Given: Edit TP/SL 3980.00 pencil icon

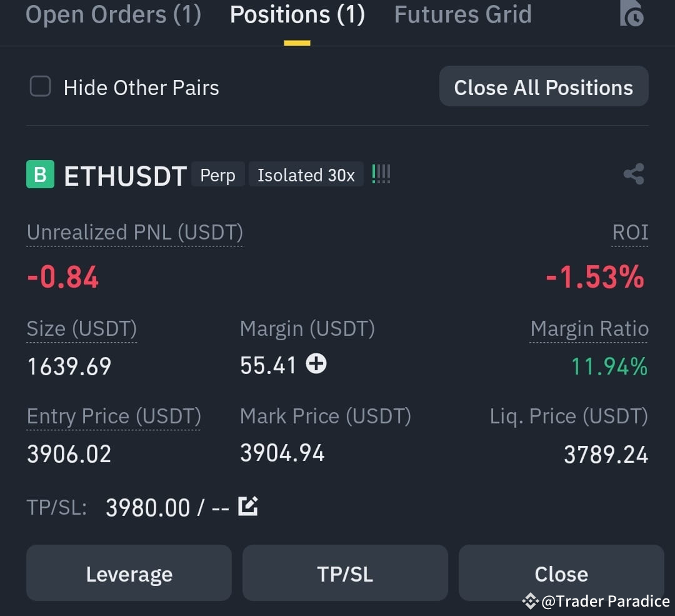Looking at the screenshot, I should tap(248, 506).
